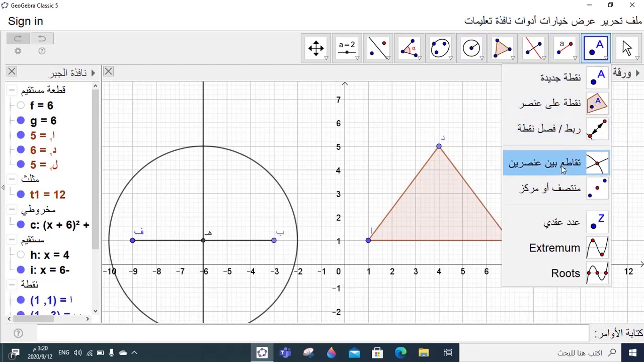Open the تحرير menu
The height and width of the screenshot is (362, 644).
(x=612, y=21)
